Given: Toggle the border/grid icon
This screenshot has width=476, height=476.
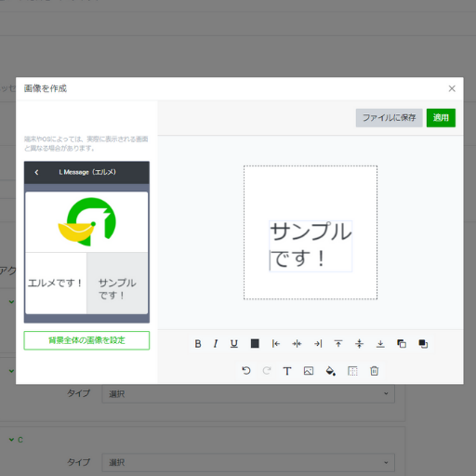Looking at the screenshot, I should (x=352, y=371).
